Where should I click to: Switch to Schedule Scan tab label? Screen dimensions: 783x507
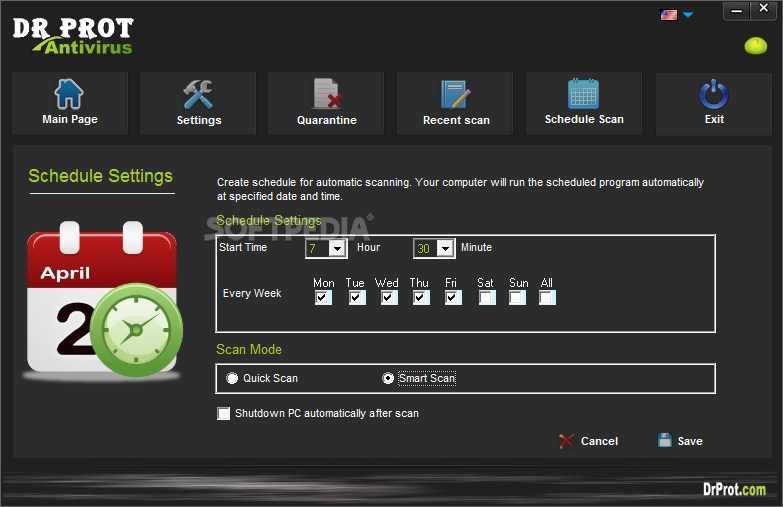pyautogui.click(x=584, y=119)
